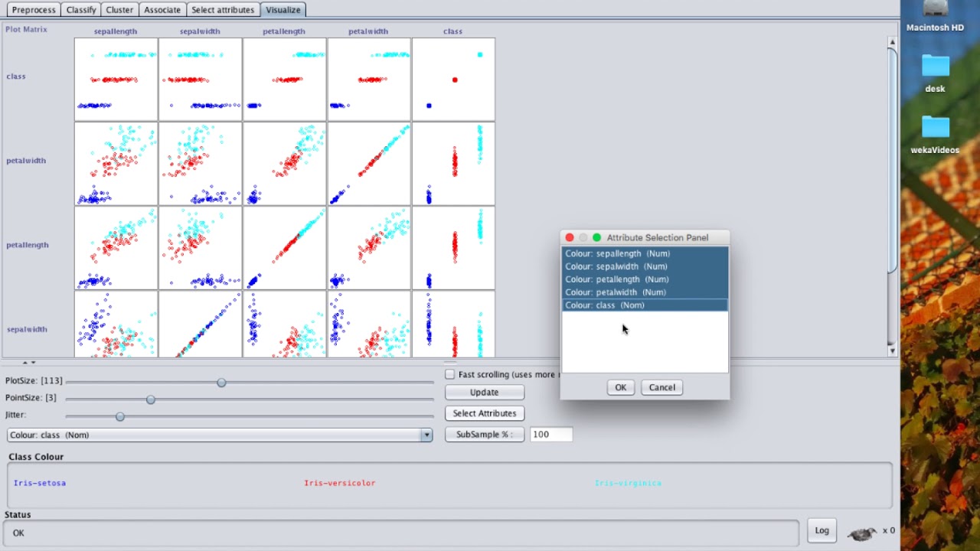
Task: Click the plot matrix scrollbar down arrow
Action: 892,351
